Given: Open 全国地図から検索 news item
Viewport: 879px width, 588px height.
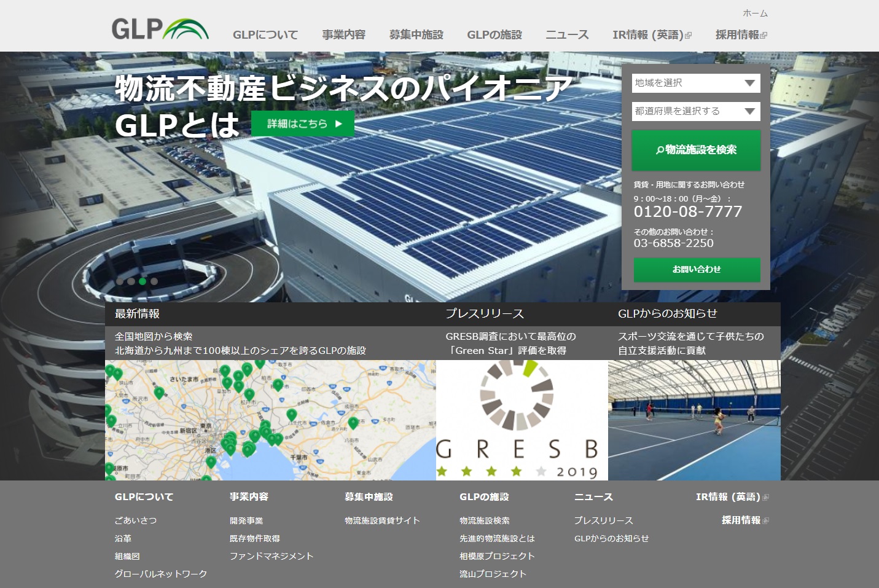Looking at the screenshot, I should (x=154, y=337).
